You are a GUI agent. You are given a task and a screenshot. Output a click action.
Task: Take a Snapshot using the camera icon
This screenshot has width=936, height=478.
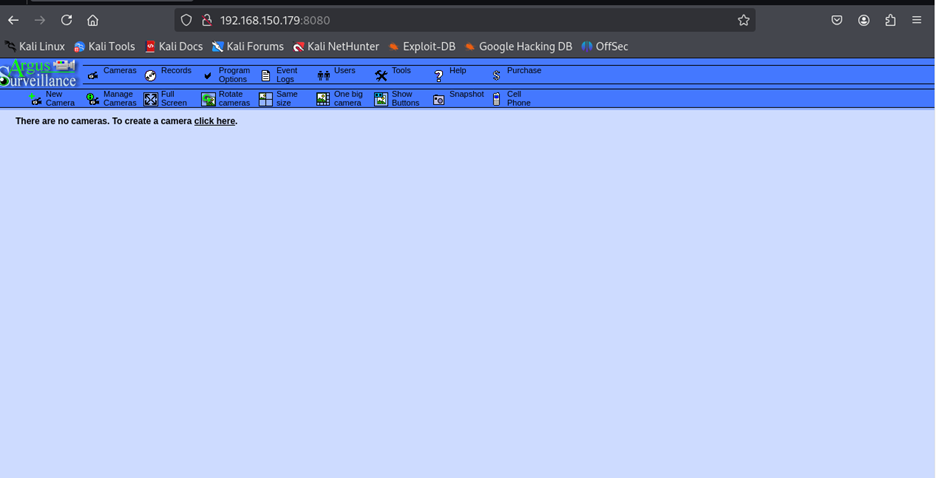439,99
